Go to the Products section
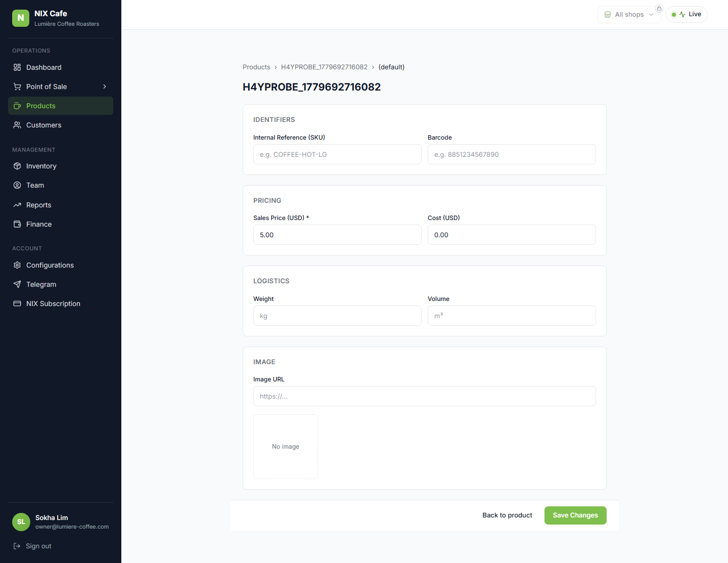Image resolution: width=728 pixels, height=563 pixels. pos(61,106)
